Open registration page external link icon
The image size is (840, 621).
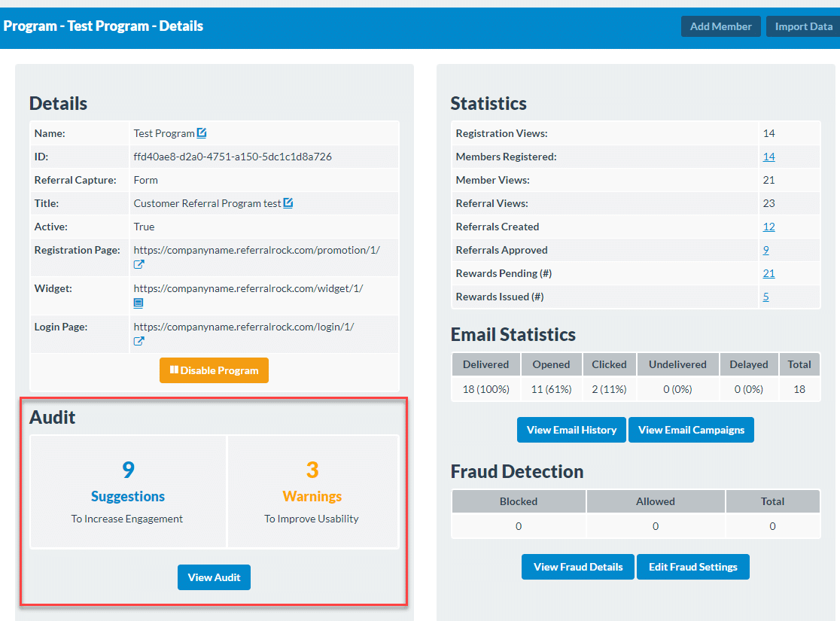pos(138,265)
